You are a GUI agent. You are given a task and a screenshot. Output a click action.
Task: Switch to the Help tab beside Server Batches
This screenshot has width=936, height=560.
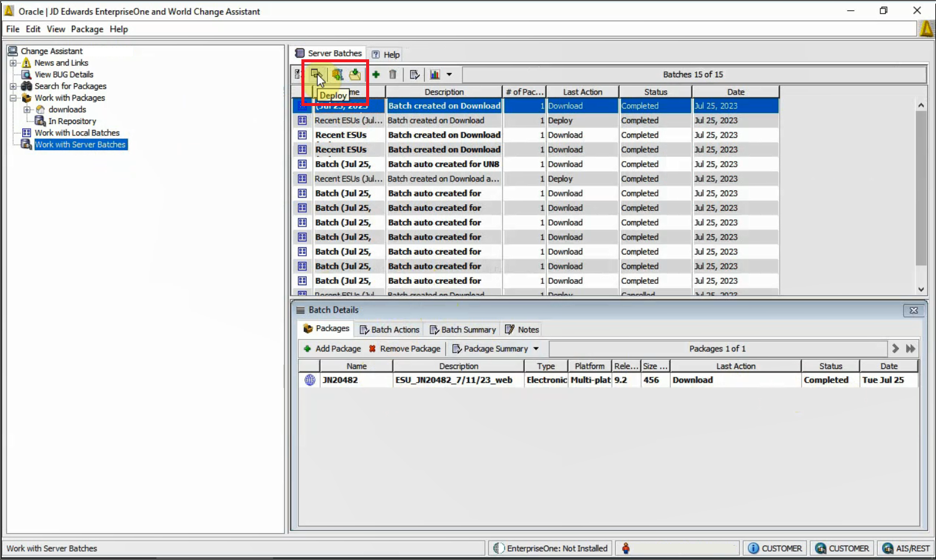pyautogui.click(x=385, y=55)
